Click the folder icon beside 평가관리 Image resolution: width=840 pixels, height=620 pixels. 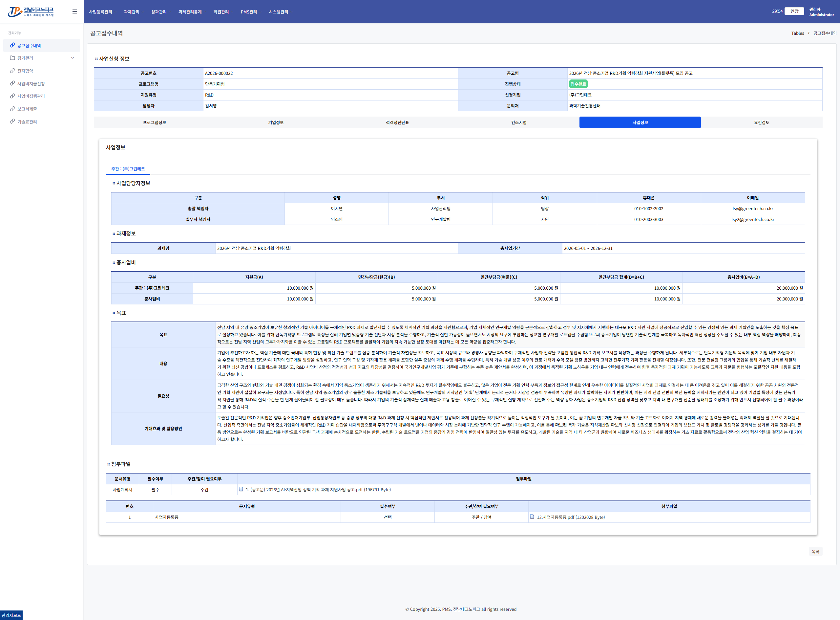click(12, 58)
